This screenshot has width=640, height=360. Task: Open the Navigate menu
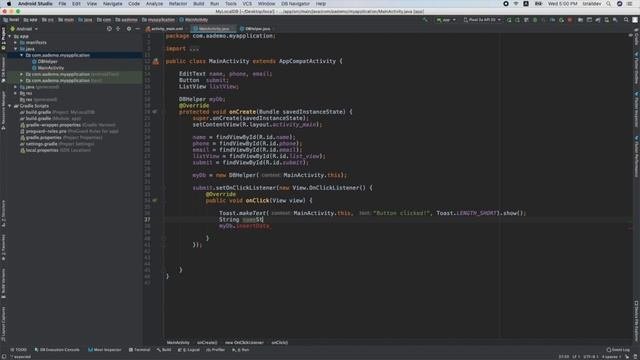tap(113, 4)
